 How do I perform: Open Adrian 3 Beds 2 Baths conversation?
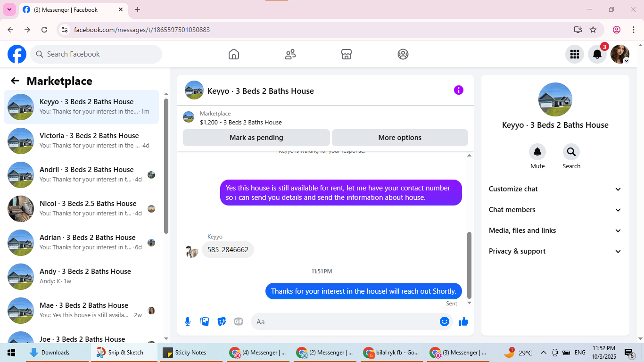click(82, 243)
